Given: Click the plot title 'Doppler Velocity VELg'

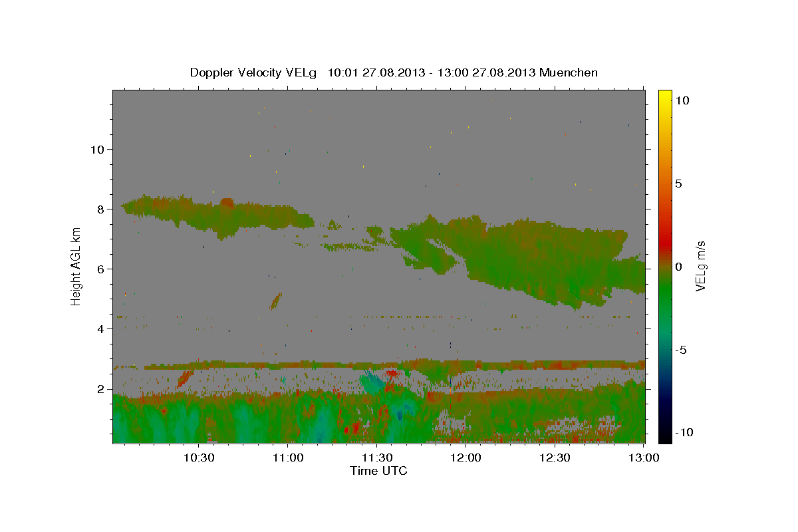Looking at the screenshot, I should point(255,72).
